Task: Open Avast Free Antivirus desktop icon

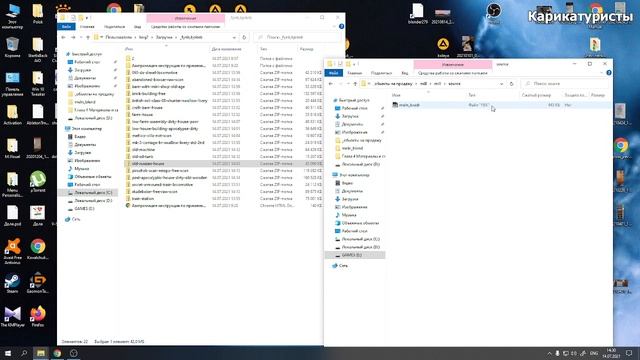Action: click(x=12, y=250)
